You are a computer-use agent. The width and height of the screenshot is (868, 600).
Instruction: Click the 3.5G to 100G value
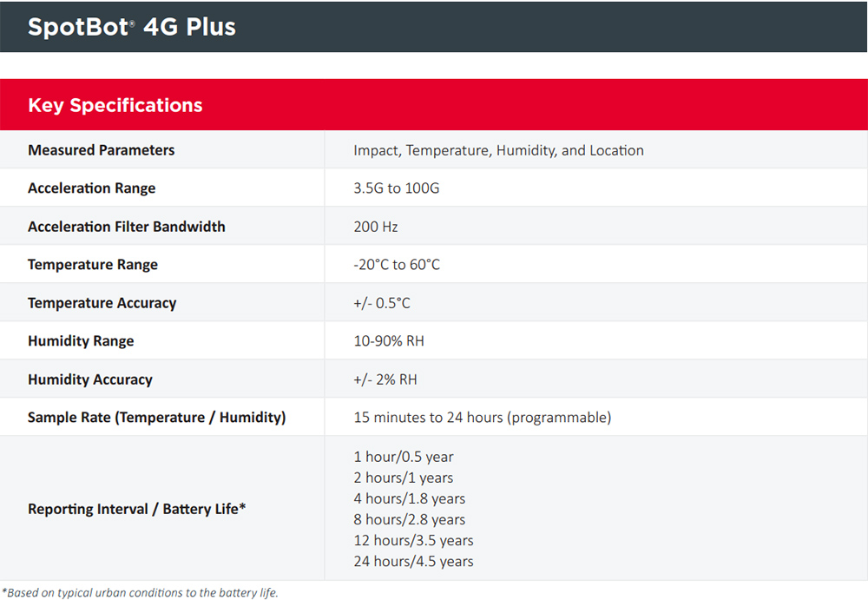click(x=396, y=188)
